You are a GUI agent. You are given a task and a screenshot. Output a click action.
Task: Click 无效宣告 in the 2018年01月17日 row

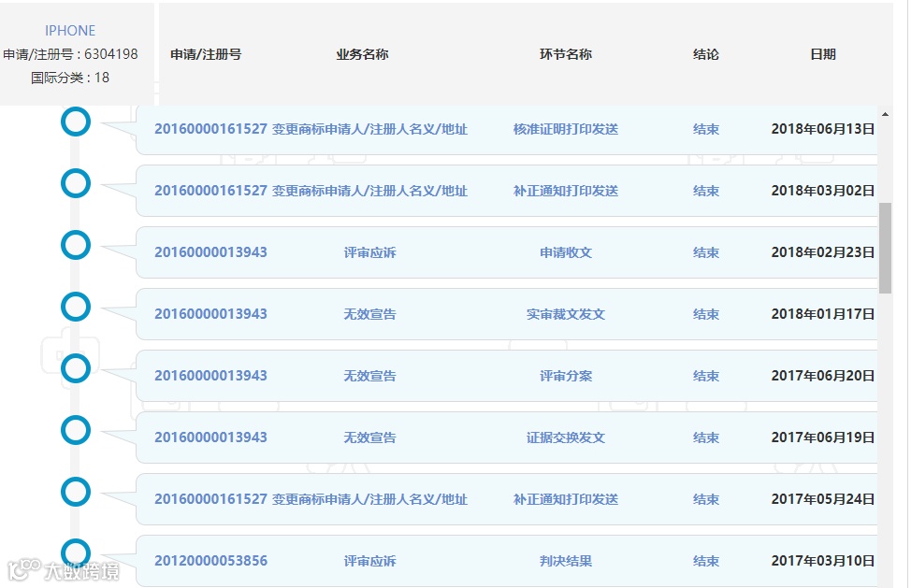coord(370,314)
